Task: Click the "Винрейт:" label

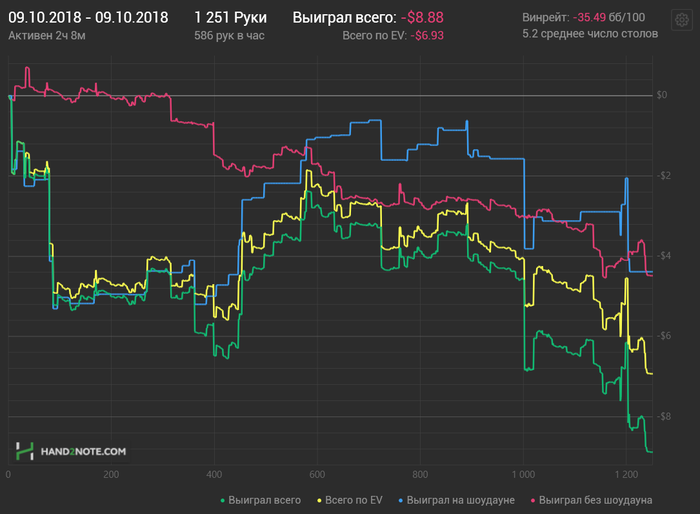Action: coord(546,17)
